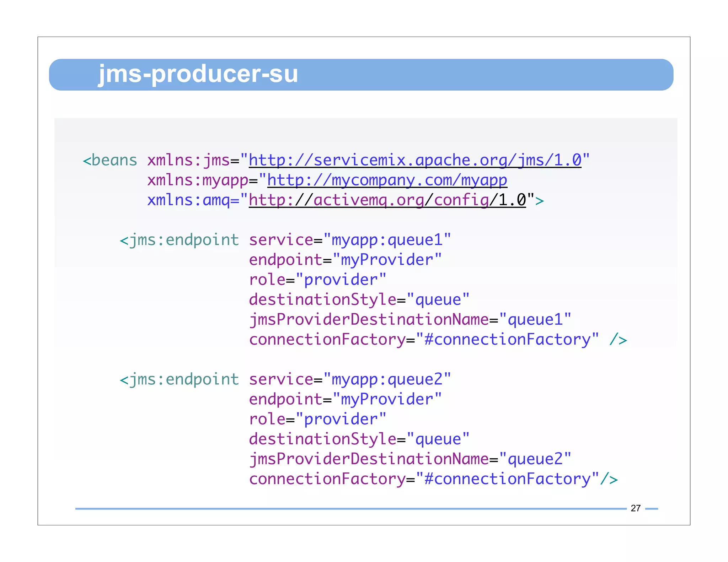
Task: Click jmsProviderDestinationName="queue1" line
Action: click(410, 320)
